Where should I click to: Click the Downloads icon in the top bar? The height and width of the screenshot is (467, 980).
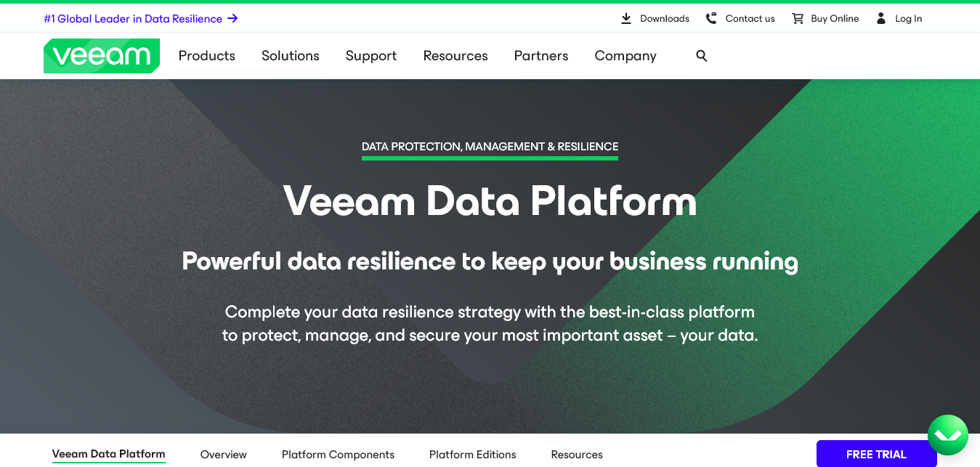(x=625, y=18)
